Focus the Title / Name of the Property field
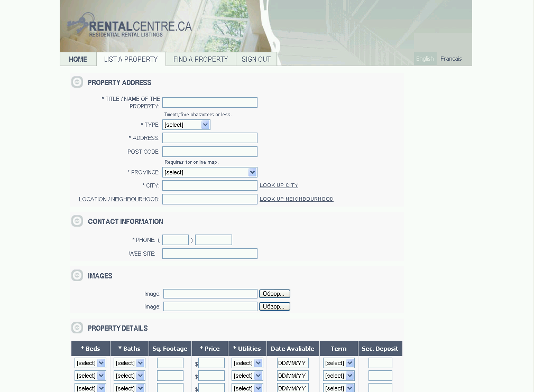The image size is (534, 392). coord(210,102)
